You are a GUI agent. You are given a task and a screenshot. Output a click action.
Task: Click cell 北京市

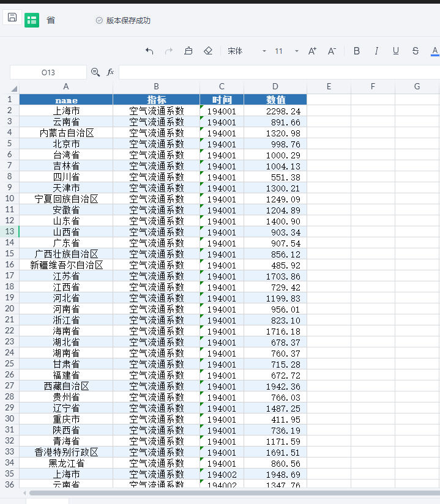click(66, 144)
